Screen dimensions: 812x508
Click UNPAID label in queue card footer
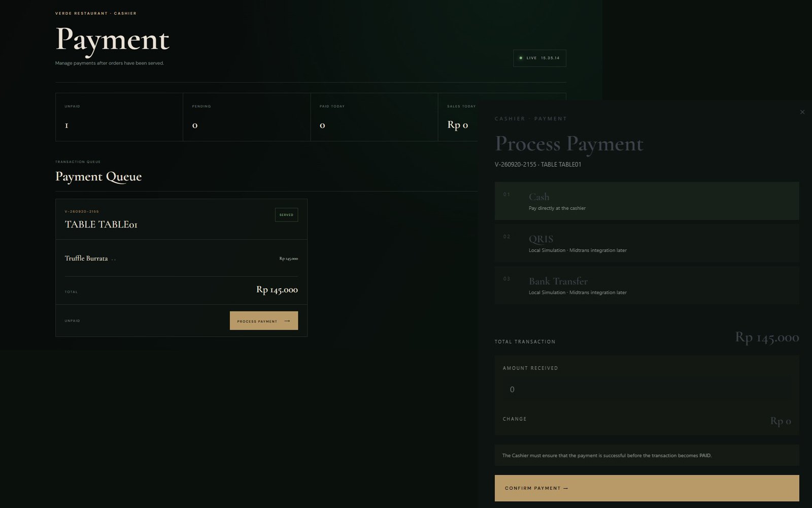72,321
